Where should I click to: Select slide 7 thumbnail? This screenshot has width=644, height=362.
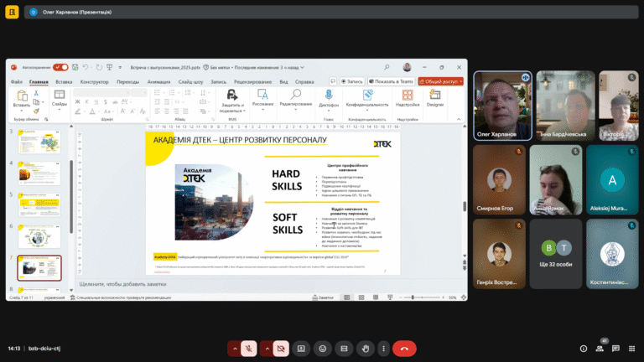point(39,268)
